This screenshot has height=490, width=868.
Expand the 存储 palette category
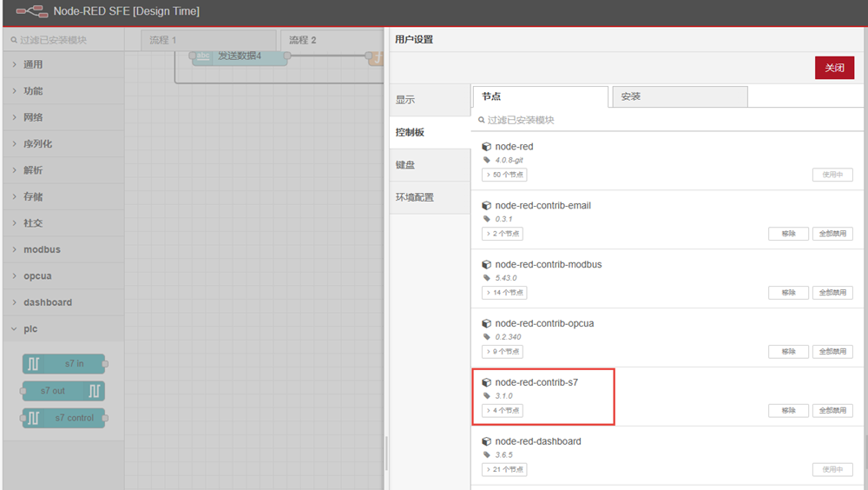pyautogui.click(x=63, y=196)
